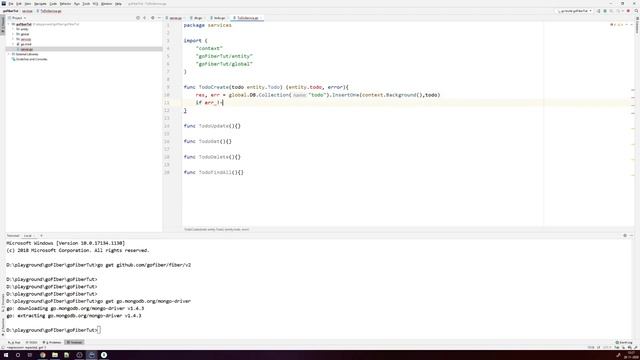Open the Run tool window button
This screenshot has height=360, width=640.
pyautogui.click(x=14, y=343)
